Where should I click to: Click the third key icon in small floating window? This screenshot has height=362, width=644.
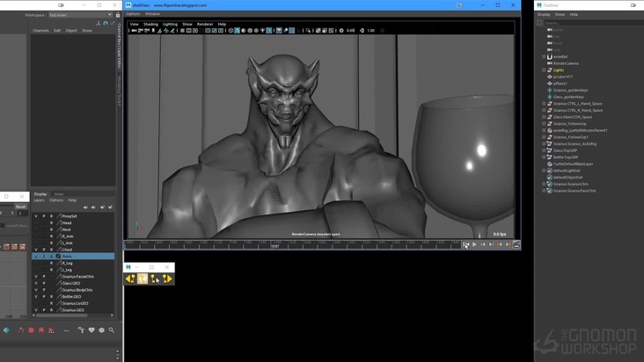pyautogui.click(x=155, y=279)
